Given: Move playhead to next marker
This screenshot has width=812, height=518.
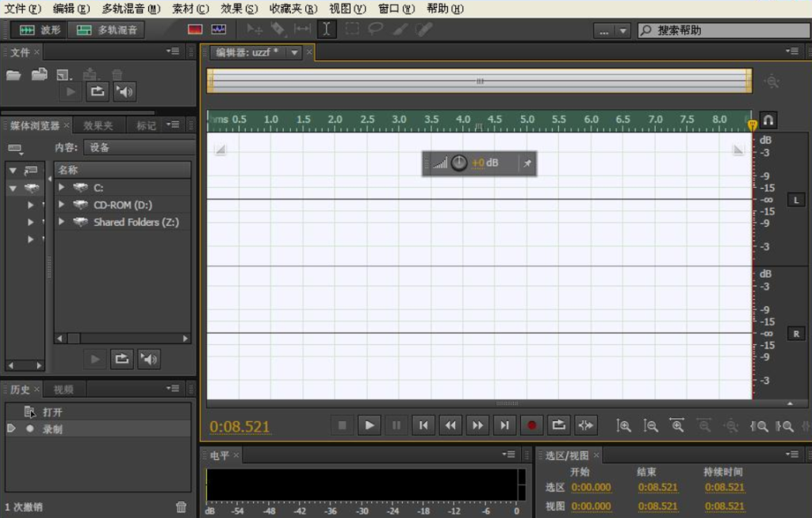Looking at the screenshot, I should point(504,425).
